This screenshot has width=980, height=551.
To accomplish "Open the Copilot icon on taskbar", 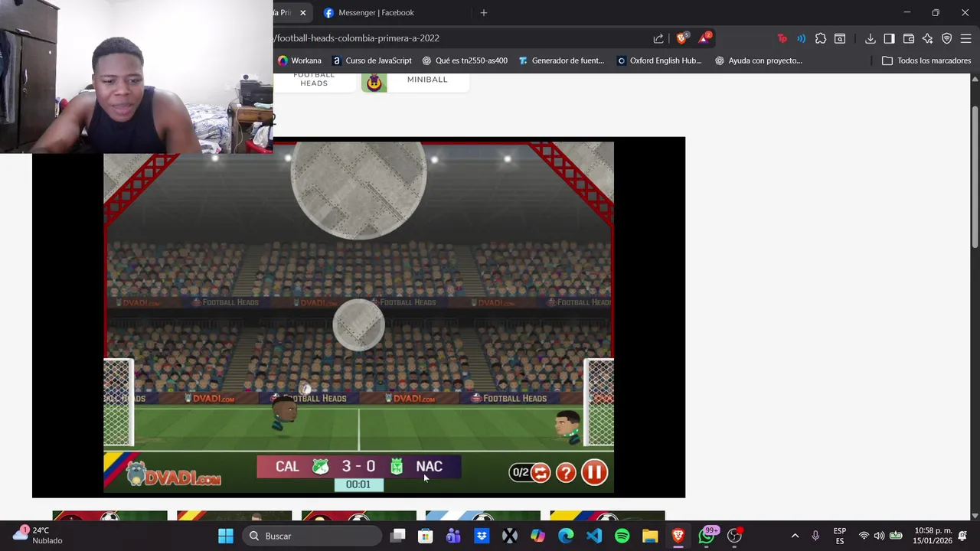I will 537,536.
